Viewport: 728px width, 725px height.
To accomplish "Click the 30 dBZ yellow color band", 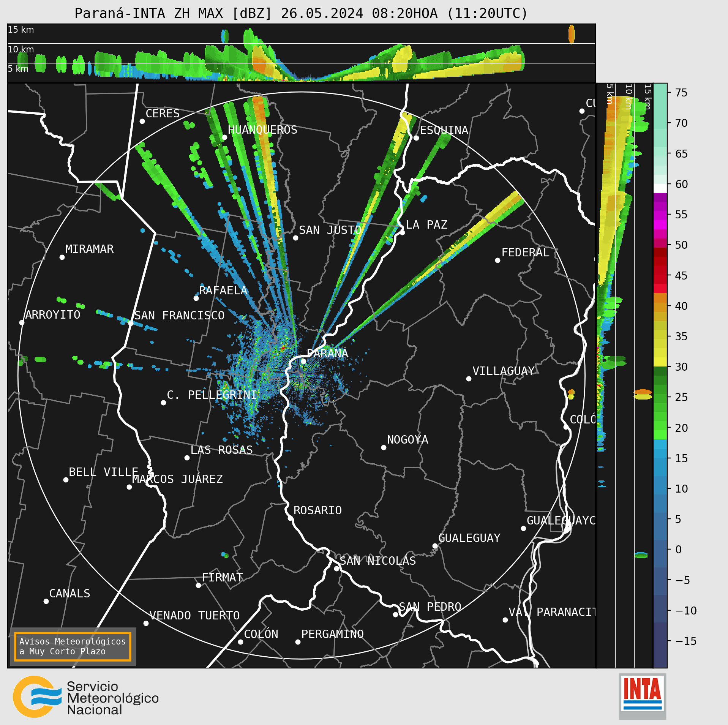I will [x=660, y=362].
